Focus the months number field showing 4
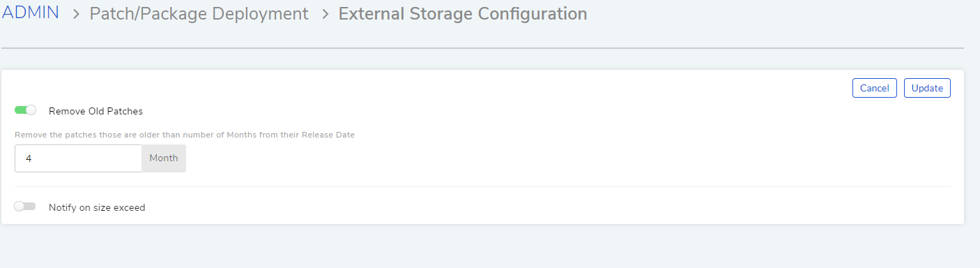Screen dimensions: 980x268 [78, 158]
